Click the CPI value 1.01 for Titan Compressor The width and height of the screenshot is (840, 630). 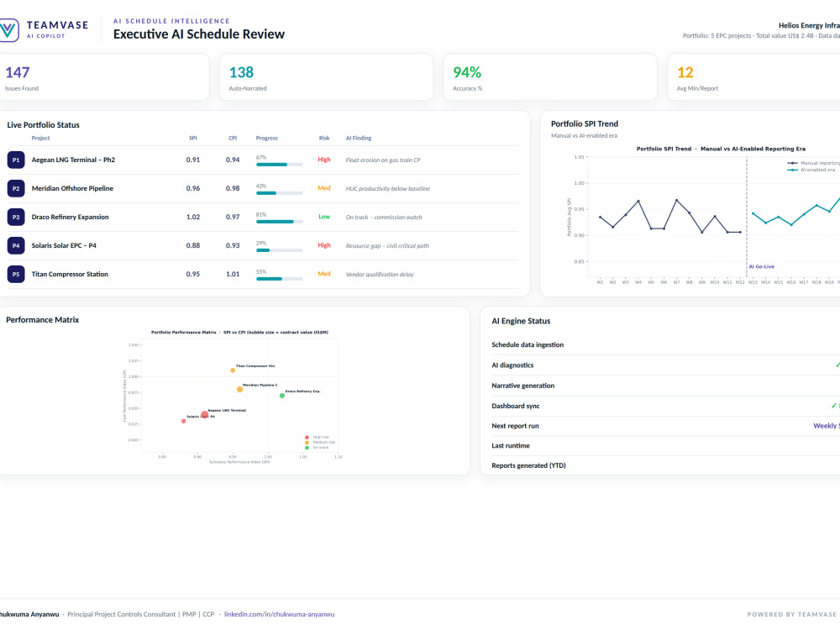[233, 275]
